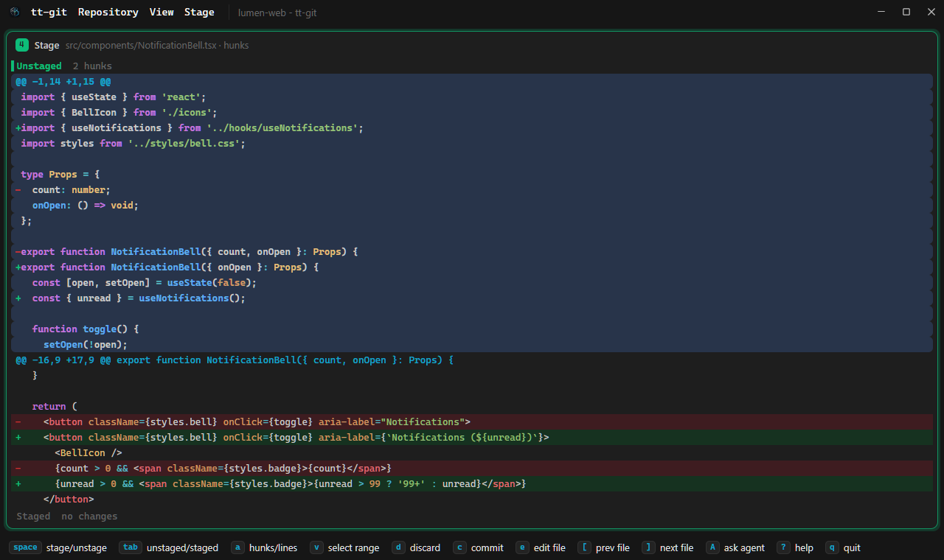Screen dimensions: 944x560
Task: Click the space stage/unstage shortcut
Action: (58, 547)
